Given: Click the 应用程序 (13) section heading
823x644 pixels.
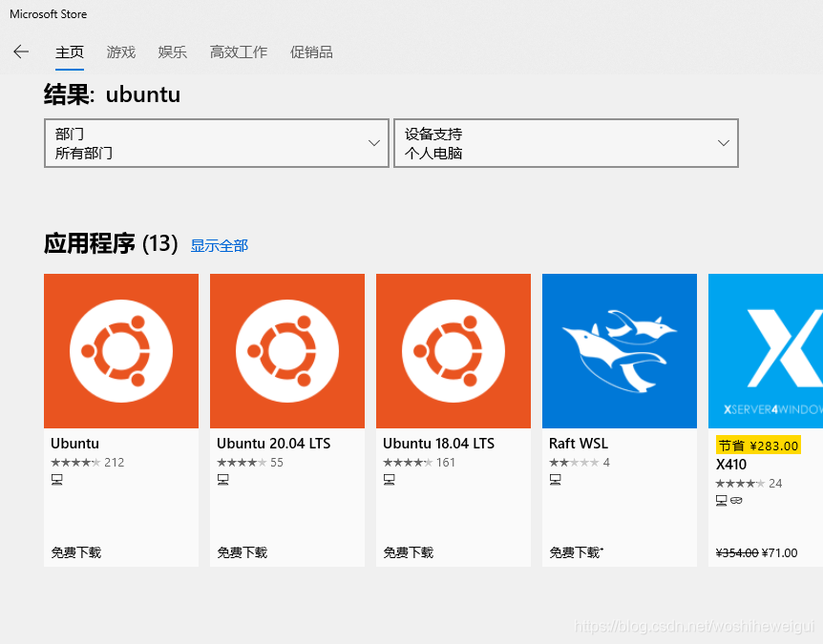Looking at the screenshot, I should tap(111, 244).
